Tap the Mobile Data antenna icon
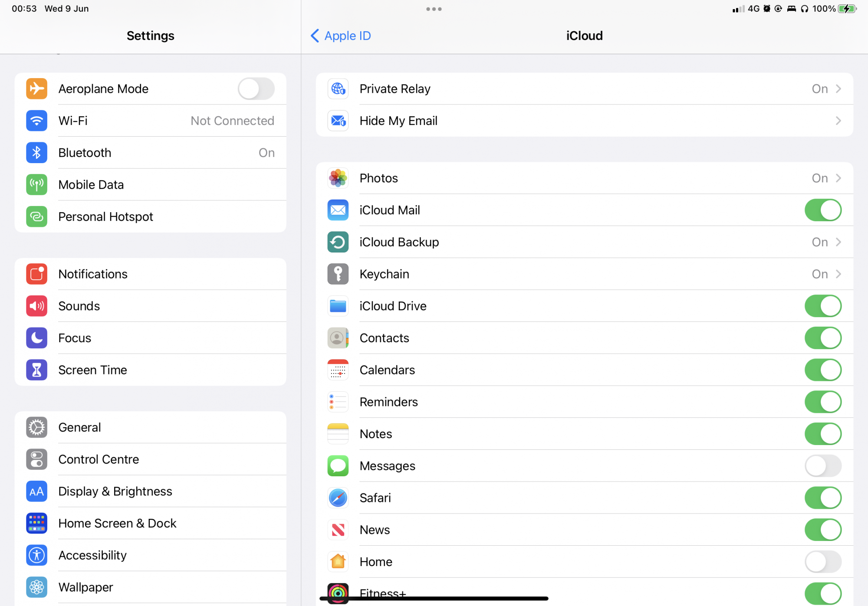Screen dimensions: 868x606 pyautogui.click(x=36, y=185)
